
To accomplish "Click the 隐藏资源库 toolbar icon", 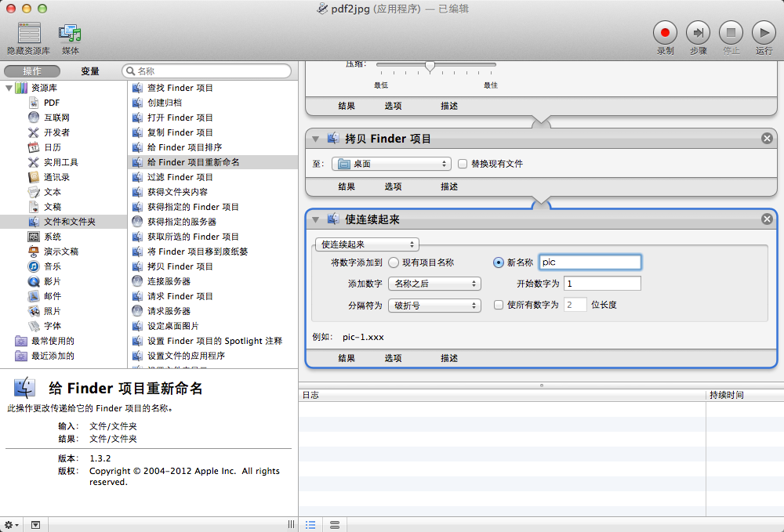I will [29, 34].
